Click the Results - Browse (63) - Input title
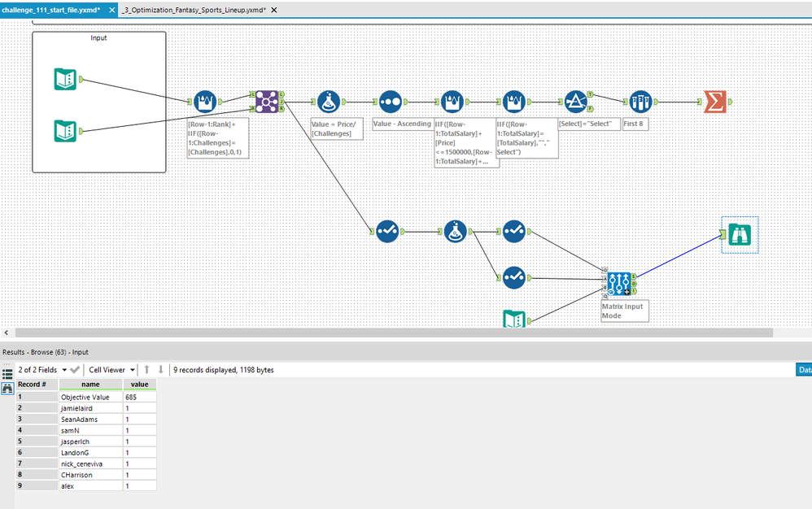812x509 pixels. point(46,352)
